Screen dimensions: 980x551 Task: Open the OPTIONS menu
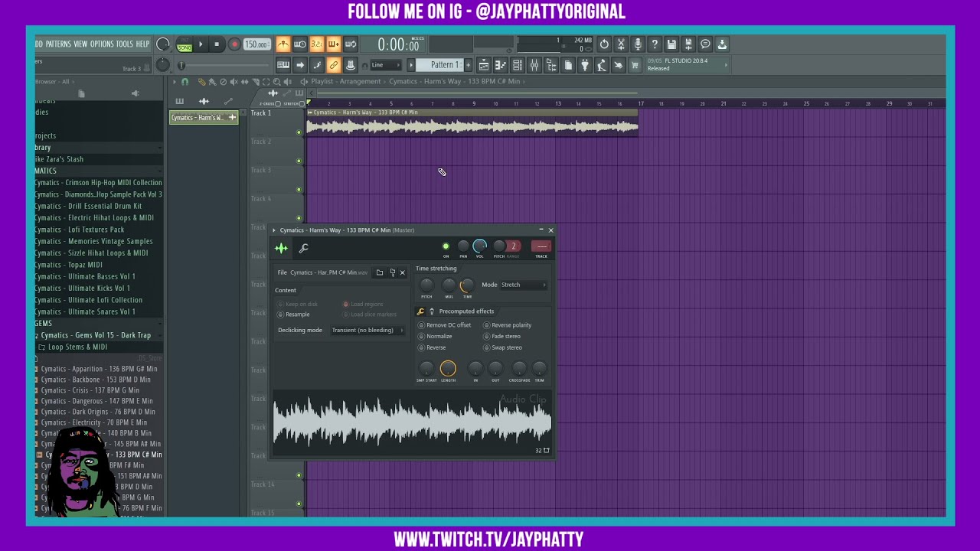102,44
